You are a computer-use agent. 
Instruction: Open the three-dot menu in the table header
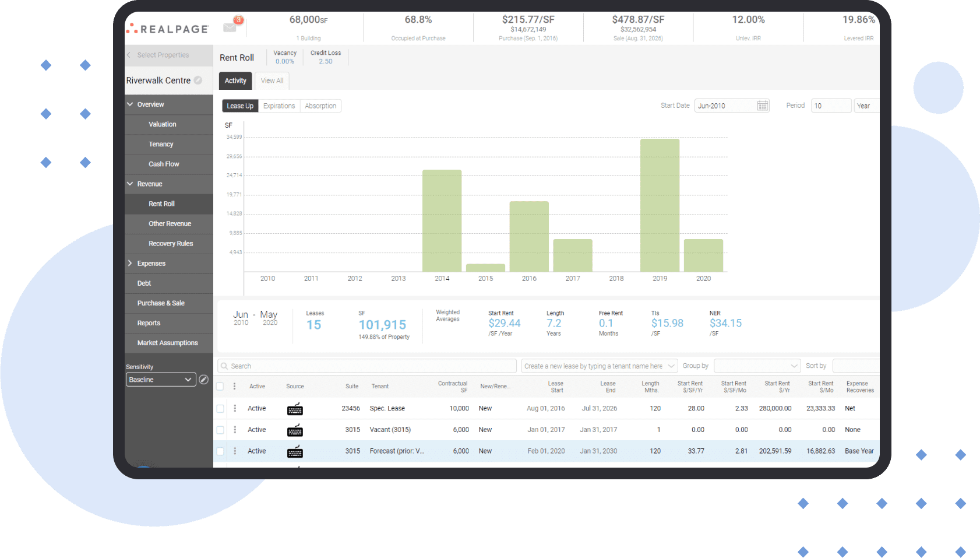[x=235, y=387]
